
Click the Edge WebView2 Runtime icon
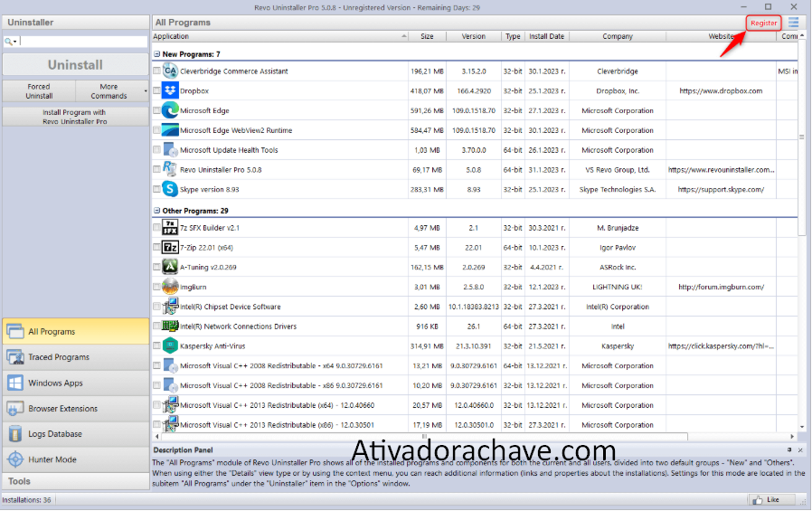tap(170, 130)
